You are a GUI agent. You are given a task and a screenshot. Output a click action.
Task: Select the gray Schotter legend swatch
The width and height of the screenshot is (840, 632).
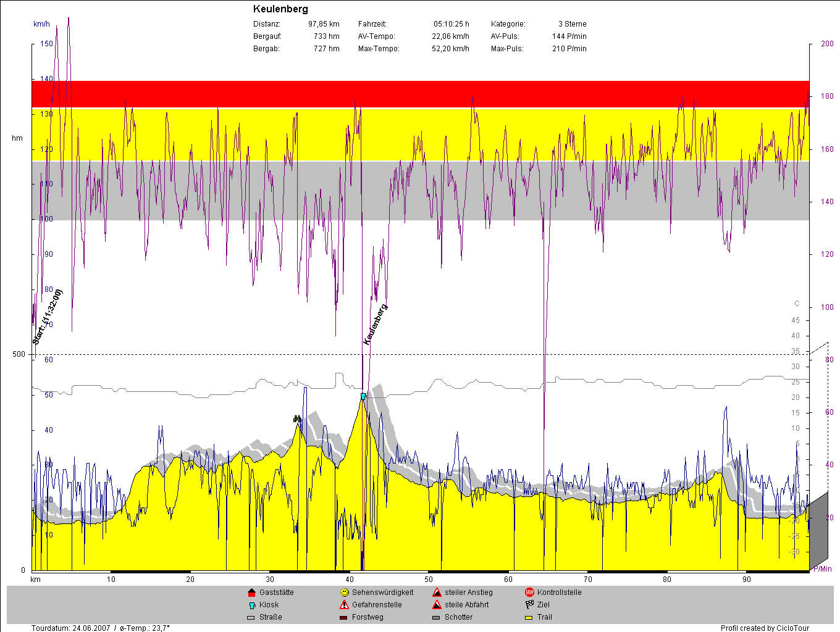pos(436,617)
